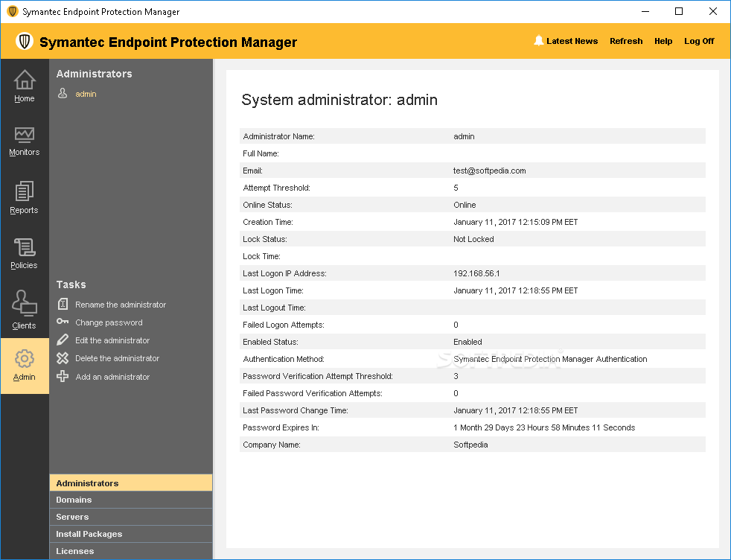
Task: Open the Home section house icon
Action: [25, 80]
